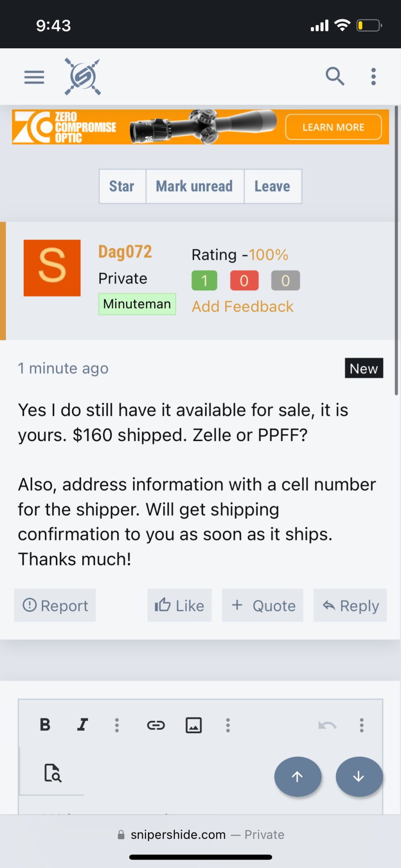Leave the conversation
This screenshot has height=868, width=401.
click(x=272, y=186)
